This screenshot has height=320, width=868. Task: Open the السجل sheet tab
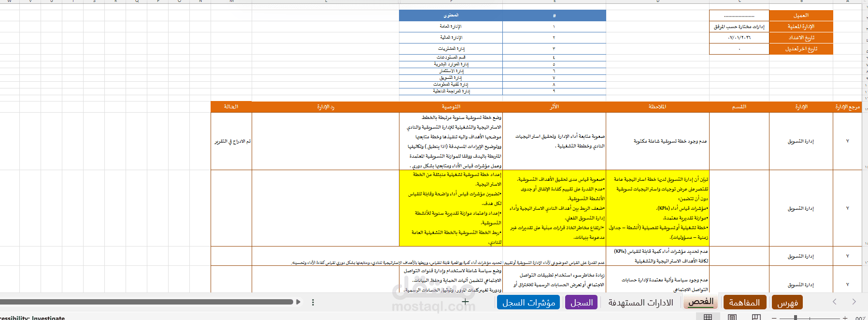[582, 302]
